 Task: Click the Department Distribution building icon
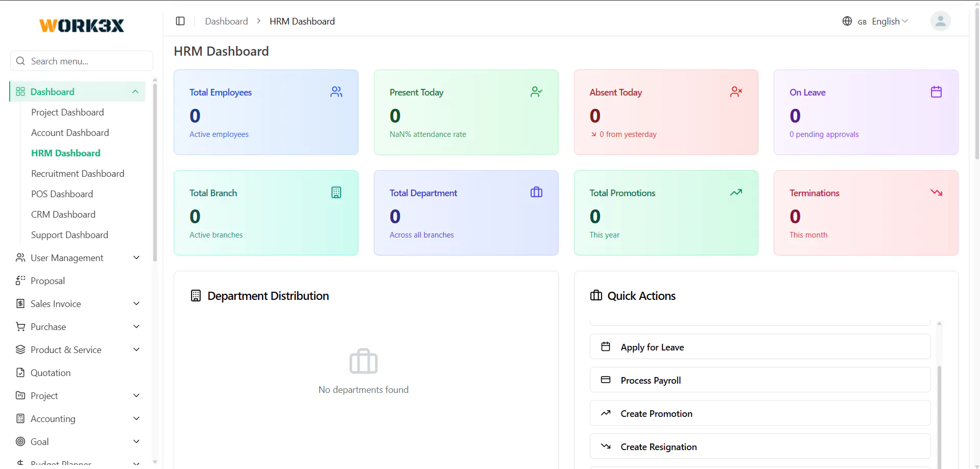[196, 296]
